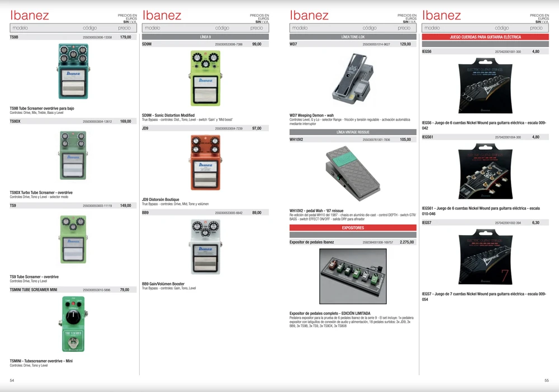The width and height of the screenshot is (559, 392).
Task: Click the BB9 price 89,00
Action: [257, 213]
